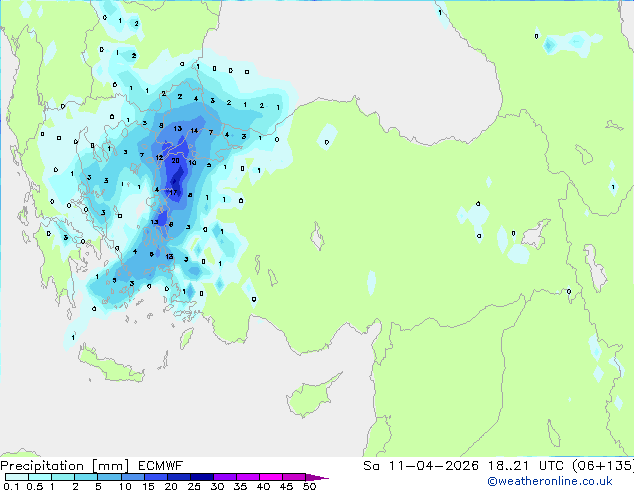634x490 pixels.
Task: Click the 'Precipitation [mm]' legend title
Action: [65, 466]
